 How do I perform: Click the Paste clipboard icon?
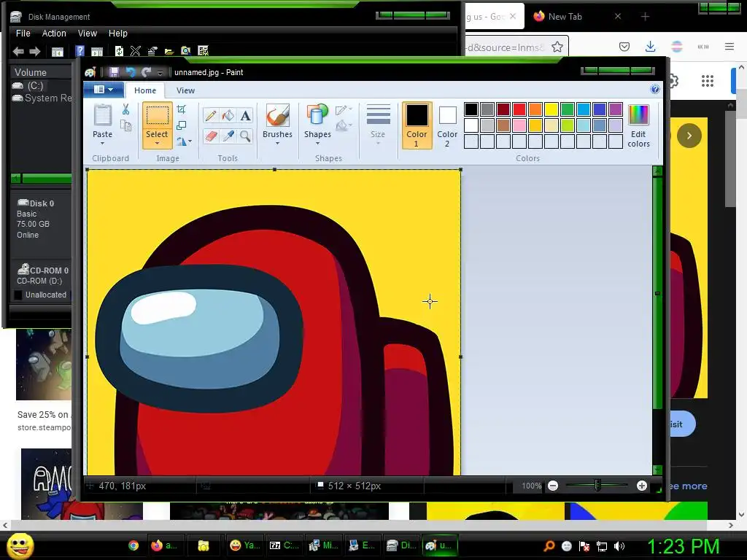[102, 116]
